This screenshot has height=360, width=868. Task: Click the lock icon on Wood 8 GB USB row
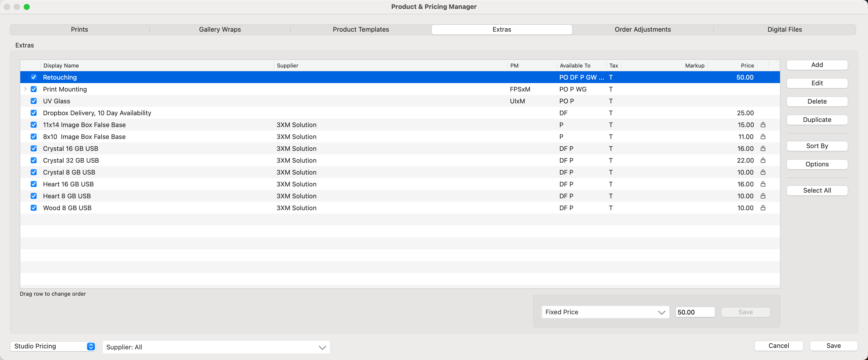coord(763,208)
